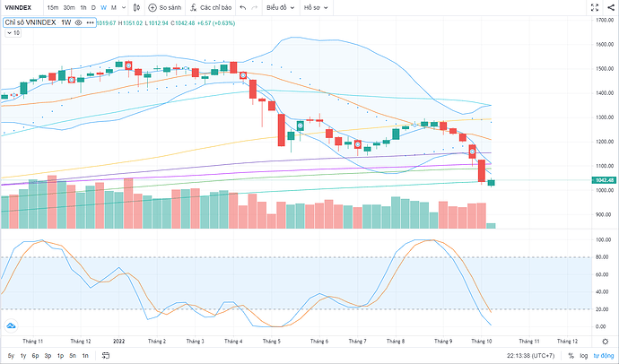Set date range to 1y
Image resolution: width=619 pixels, height=364 pixels.
23,356
